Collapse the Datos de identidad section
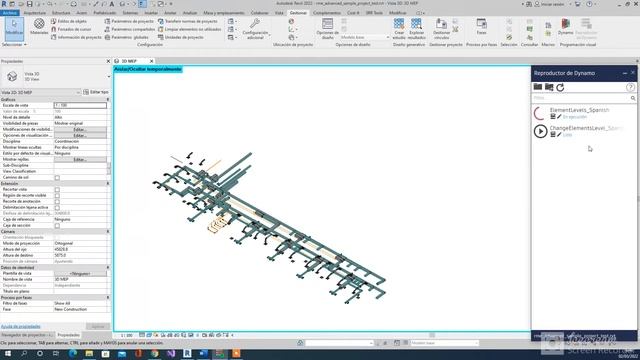The image size is (640, 360). click(108, 267)
